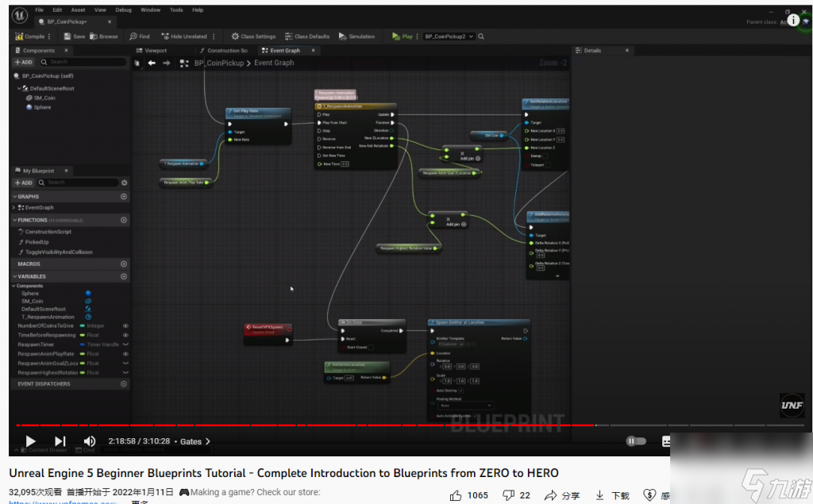Image resolution: width=813 pixels, height=504 pixels.
Task: Click +ADD in Components panel
Action: 23,62
